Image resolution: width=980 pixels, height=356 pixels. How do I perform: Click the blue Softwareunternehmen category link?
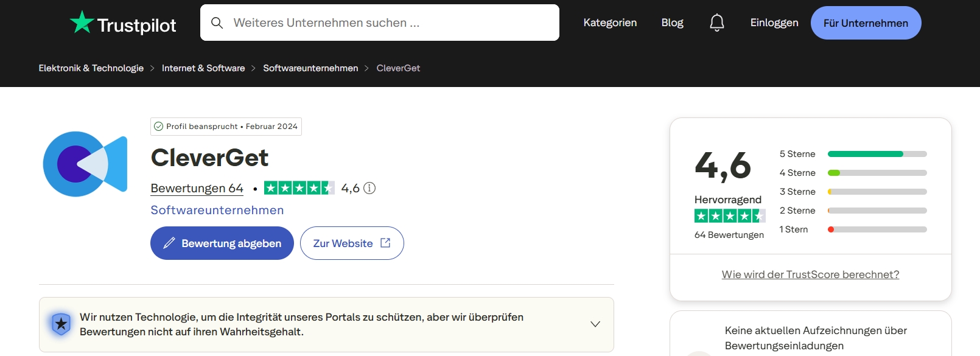click(217, 210)
